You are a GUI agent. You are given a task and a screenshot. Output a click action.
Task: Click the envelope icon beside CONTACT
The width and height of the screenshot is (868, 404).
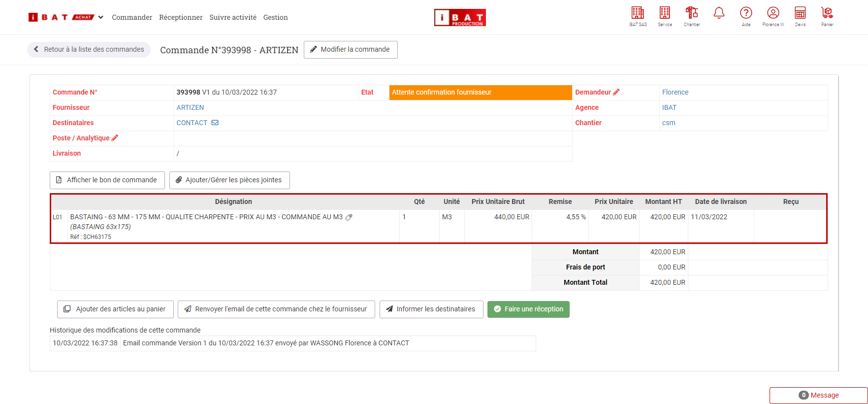215,123
